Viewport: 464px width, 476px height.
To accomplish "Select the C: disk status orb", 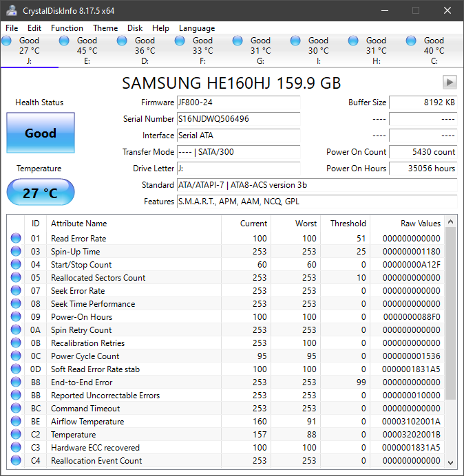I will coord(411,41).
